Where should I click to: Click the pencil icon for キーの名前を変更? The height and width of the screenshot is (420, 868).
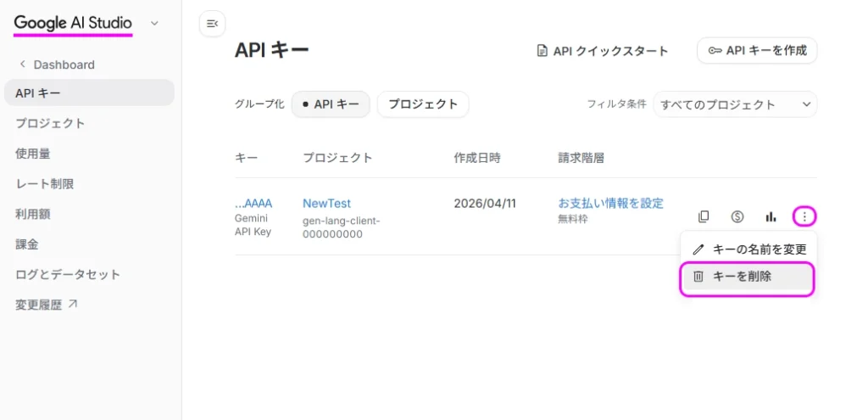point(698,249)
